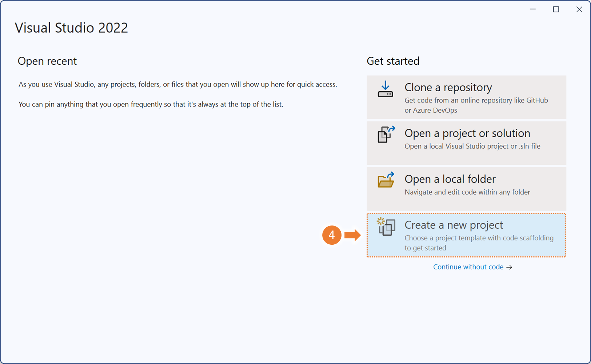Click the Open a project or solution icon
This screenshot has width=591, height=364.
click(386, 135)
